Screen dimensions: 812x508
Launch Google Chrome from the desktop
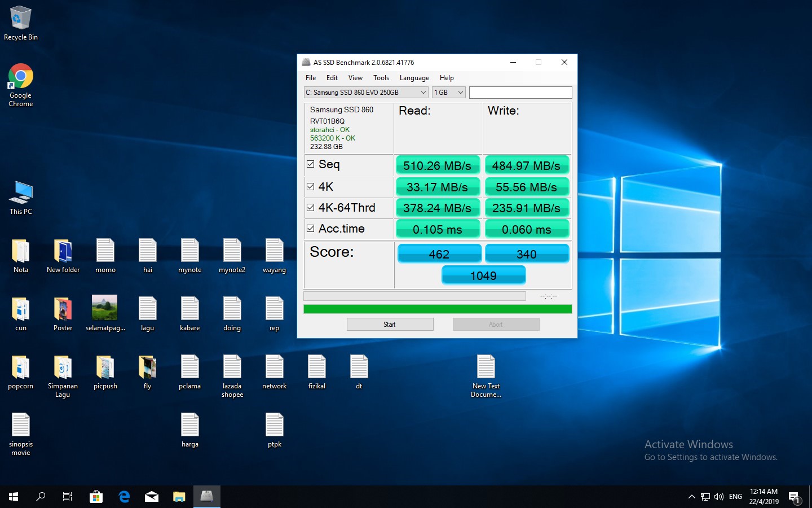[21, 85]
